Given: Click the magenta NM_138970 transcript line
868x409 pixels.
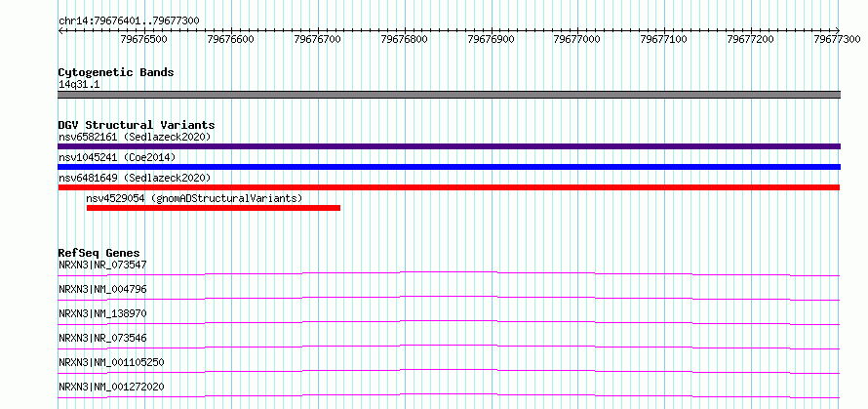Looking at the screenshot, I should tap(449, 322).
